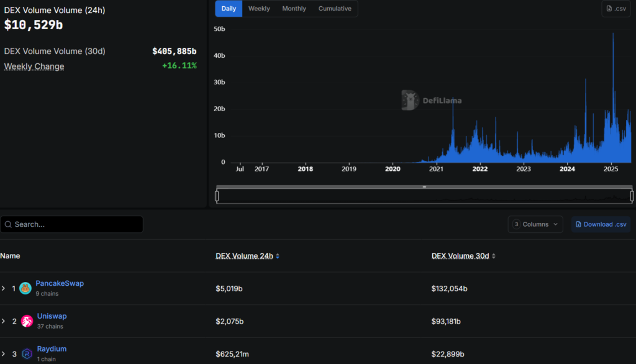Open the Columns dropdown
636x364 pixels.
(x=535, y=224)
